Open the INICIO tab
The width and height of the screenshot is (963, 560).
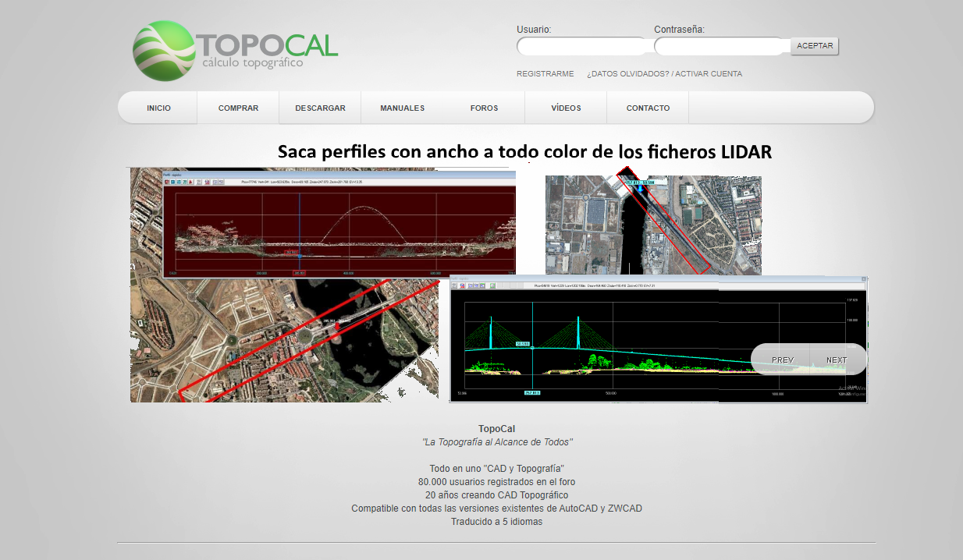pos(157,108)
